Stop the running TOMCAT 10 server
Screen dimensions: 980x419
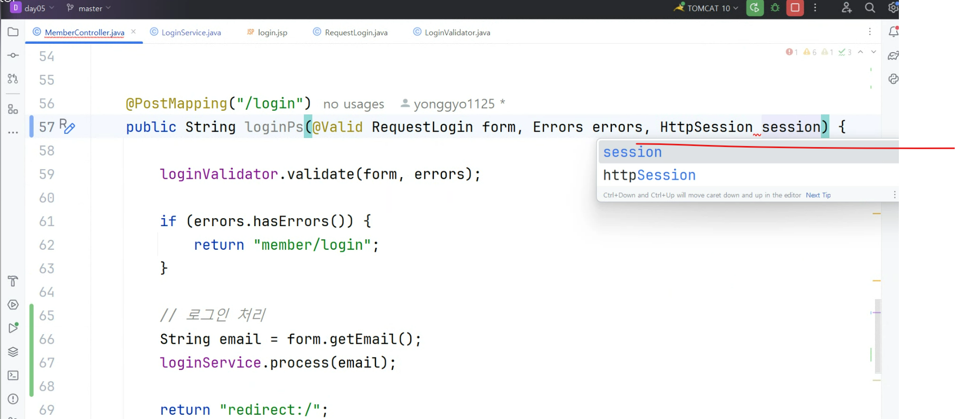795,8
